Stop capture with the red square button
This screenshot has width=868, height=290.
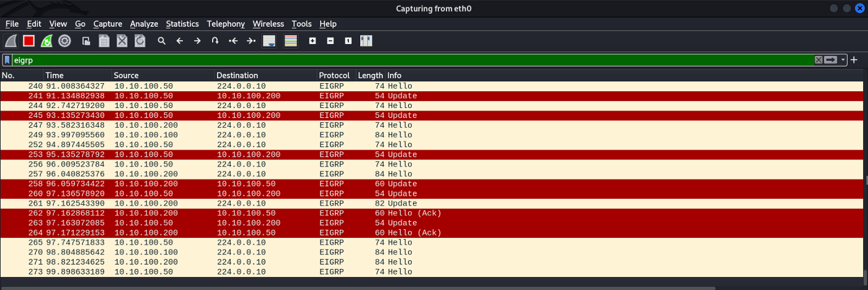29,41
